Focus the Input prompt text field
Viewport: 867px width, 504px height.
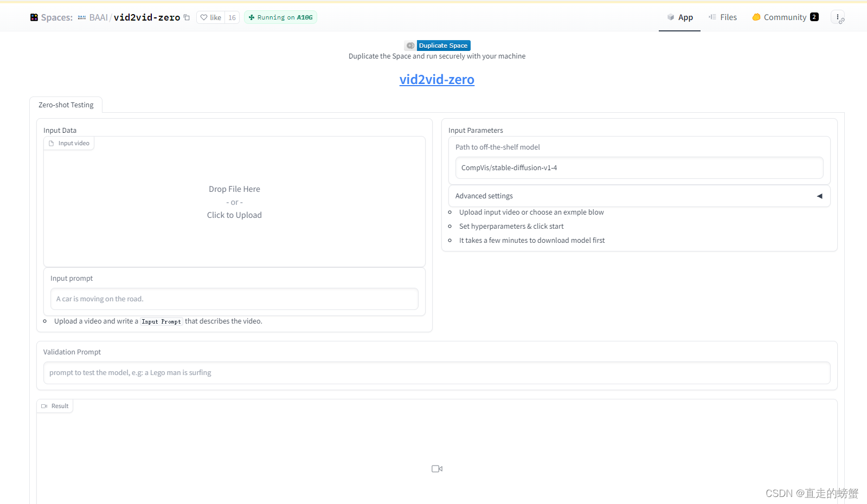point(234,299)
